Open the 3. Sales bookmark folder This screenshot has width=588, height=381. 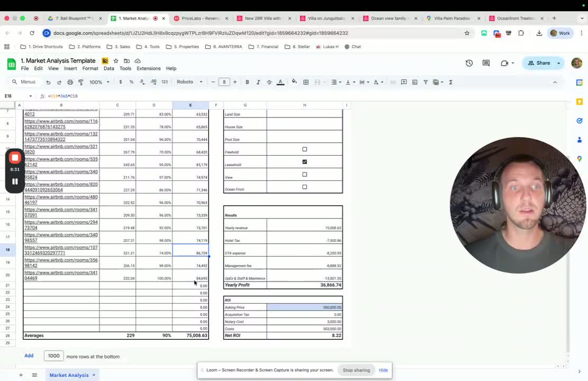[x=118, y=47]
